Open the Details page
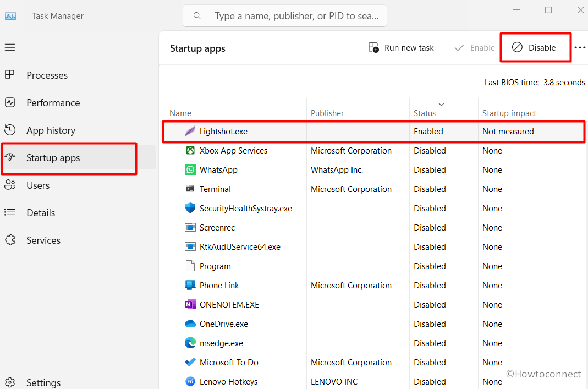The image size is (588, 389). [x=41, y=213]
